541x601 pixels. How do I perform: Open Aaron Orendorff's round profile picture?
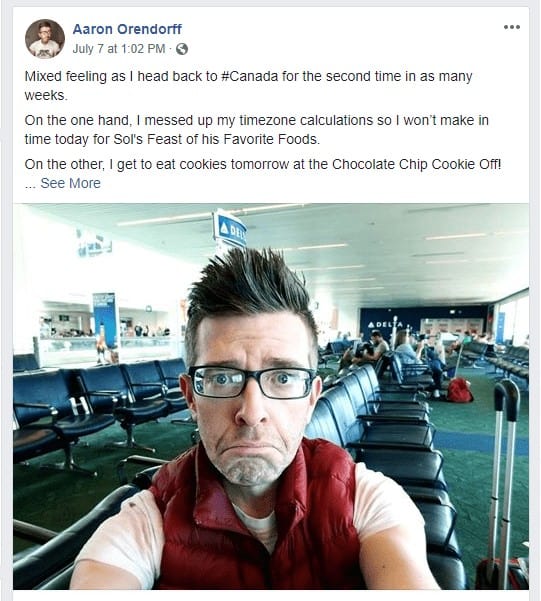pyautogui.click(x=45, y=39)
